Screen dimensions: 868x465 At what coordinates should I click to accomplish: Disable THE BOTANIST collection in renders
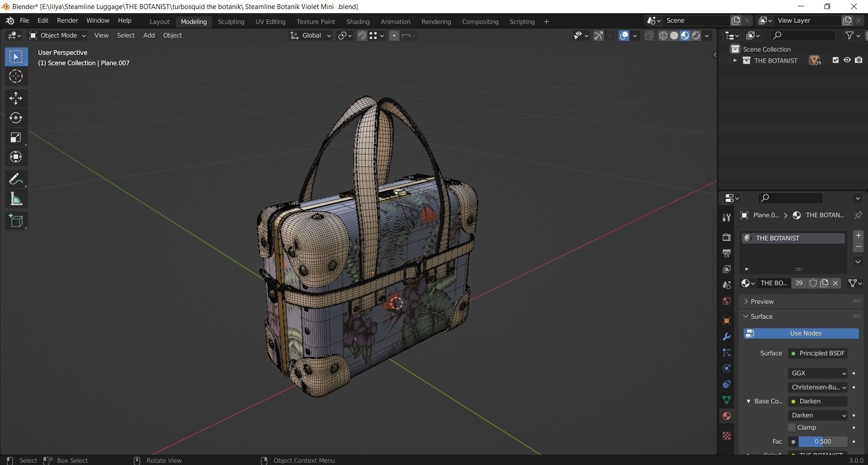(859, 60)
